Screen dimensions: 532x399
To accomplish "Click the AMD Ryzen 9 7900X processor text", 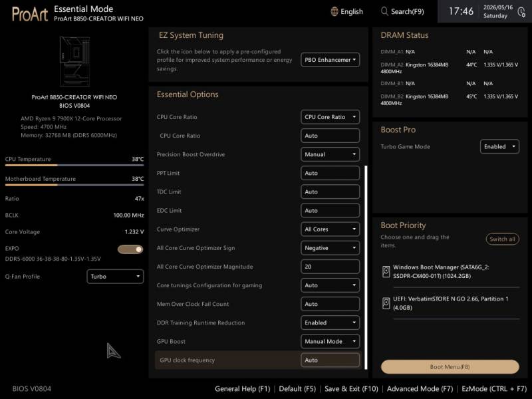I will (71, 118).
